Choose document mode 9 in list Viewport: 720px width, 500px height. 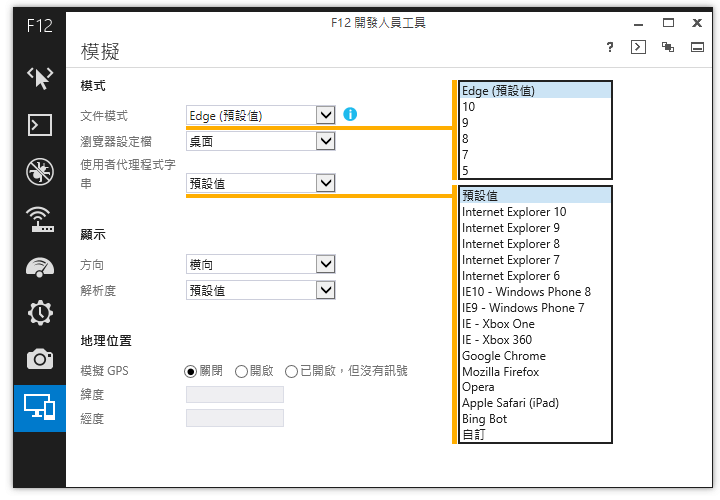535,123
